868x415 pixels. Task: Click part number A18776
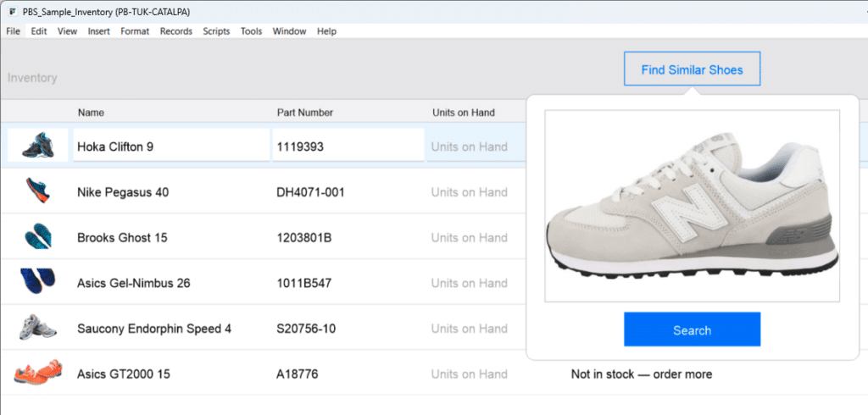click(298, 374)
